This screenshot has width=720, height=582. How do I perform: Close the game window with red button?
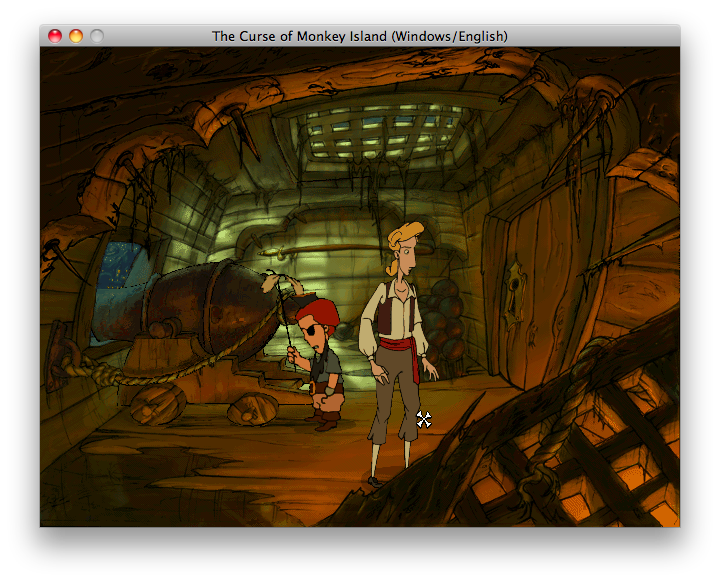coord(55,36)
